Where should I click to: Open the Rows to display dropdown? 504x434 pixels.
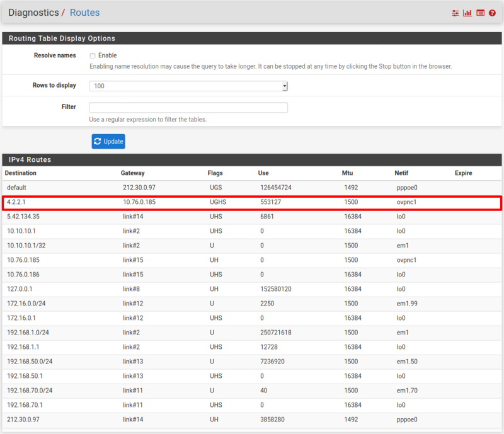click(188, 86)
